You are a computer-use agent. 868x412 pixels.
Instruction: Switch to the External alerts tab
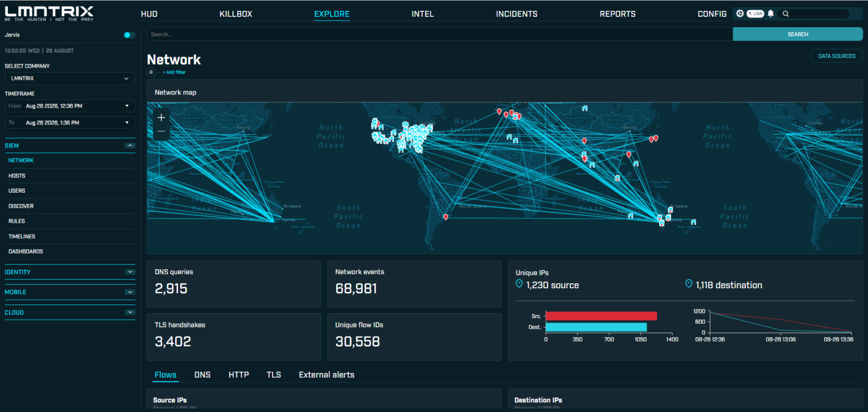327,375
